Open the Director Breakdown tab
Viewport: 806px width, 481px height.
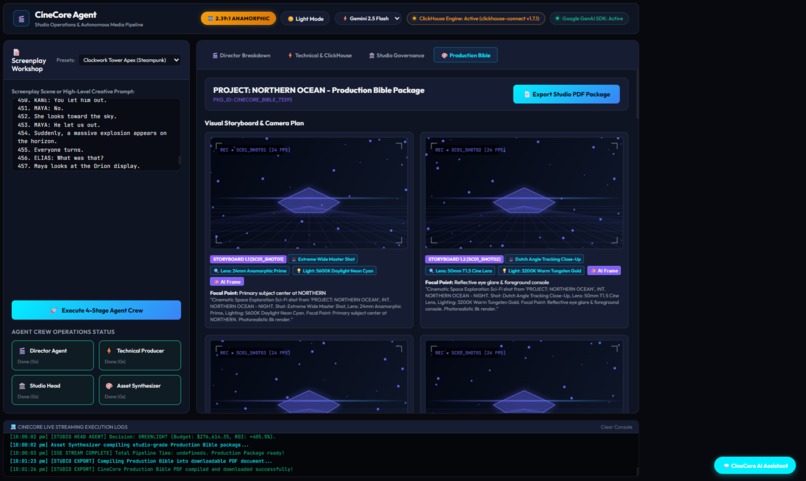pyautogui.click(x=241, y=56)
